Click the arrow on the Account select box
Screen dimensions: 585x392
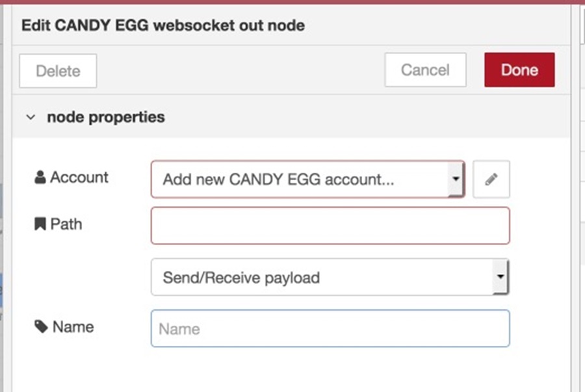click(x=456, y=179)
